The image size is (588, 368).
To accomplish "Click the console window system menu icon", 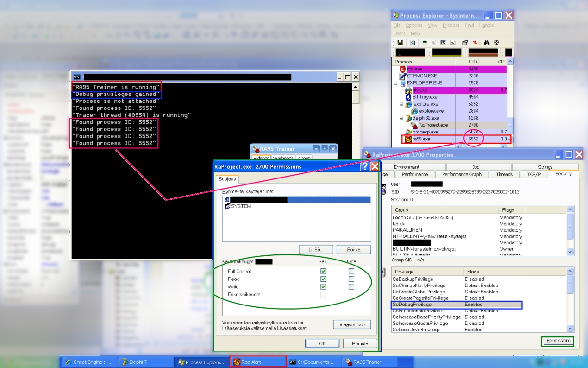I will pyautogui.click(x=77, y=77).
